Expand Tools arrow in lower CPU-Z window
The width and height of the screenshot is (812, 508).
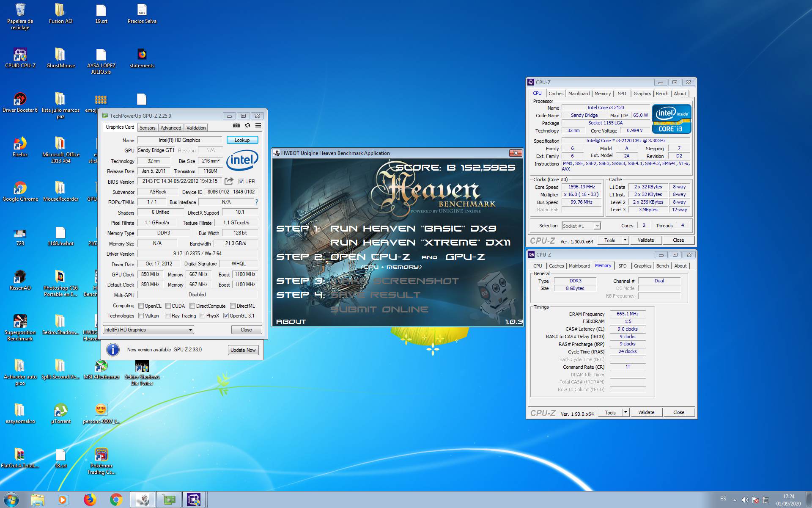625,412
